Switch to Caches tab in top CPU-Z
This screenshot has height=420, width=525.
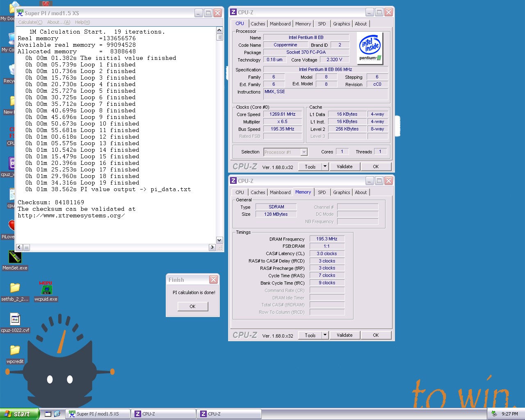point(258,24)
